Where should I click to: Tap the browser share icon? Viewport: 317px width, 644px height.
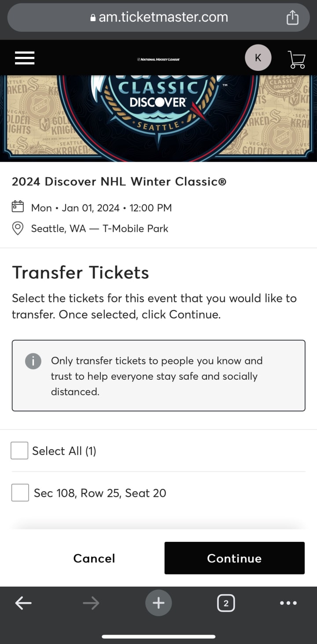(x=292, y=18)
